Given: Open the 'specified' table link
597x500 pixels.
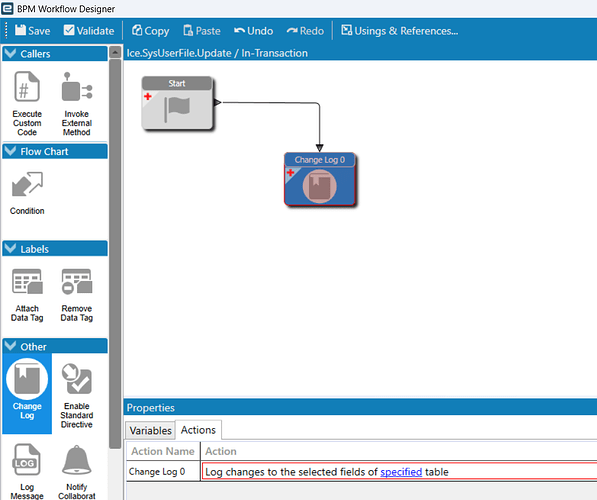Looking at the screenshot, I should click(401, 472).
